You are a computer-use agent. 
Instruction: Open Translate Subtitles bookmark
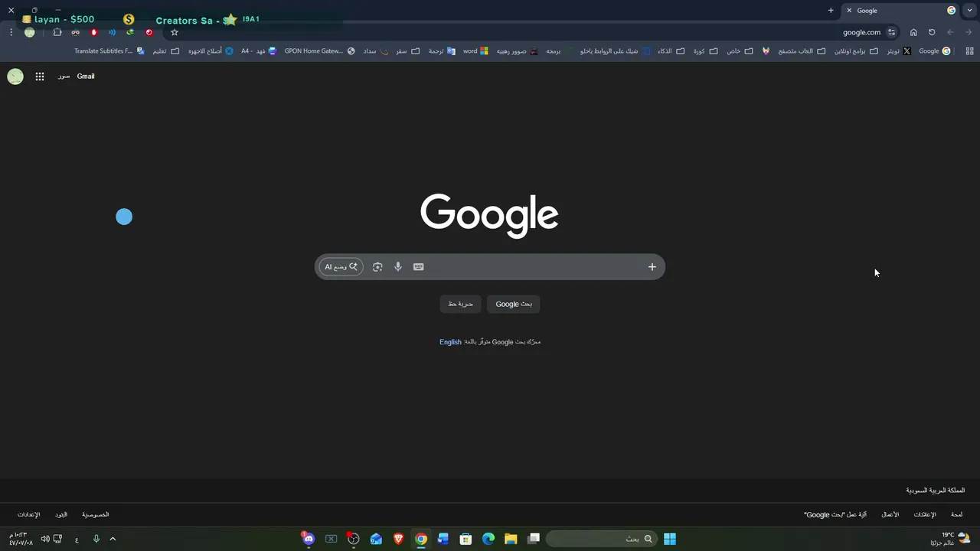point(109,51)
